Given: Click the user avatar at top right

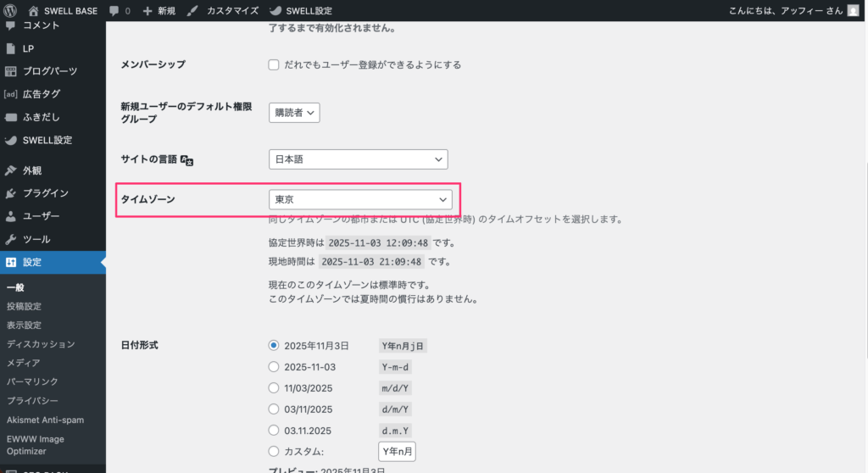Looking at the screenshot, I should [853, 11].
